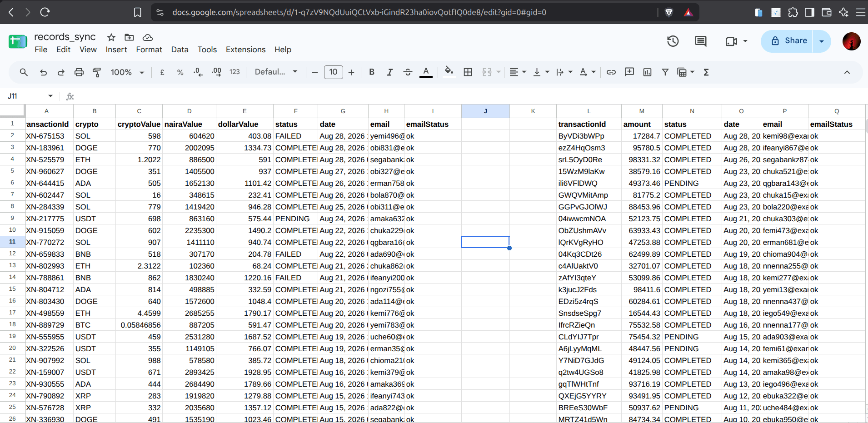Insert a chart with the chart icon
Viewport: 868px width, 423px height.
pos(648,72)
